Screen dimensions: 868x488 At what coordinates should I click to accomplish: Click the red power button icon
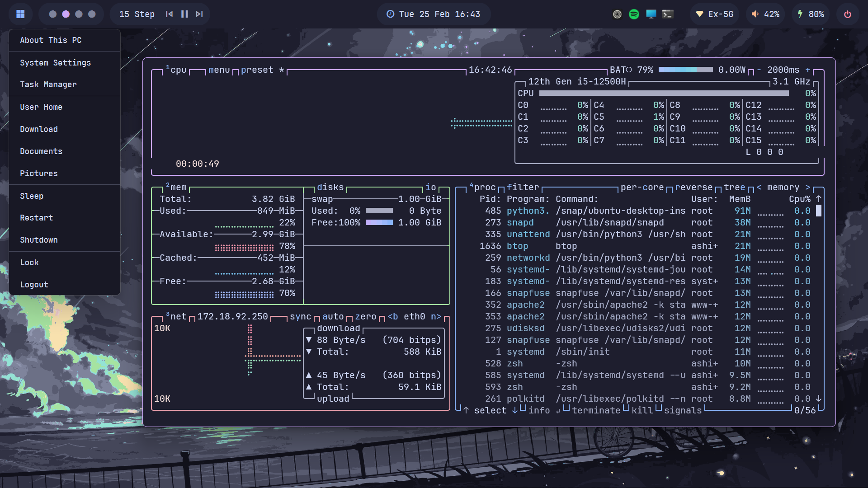848,14
